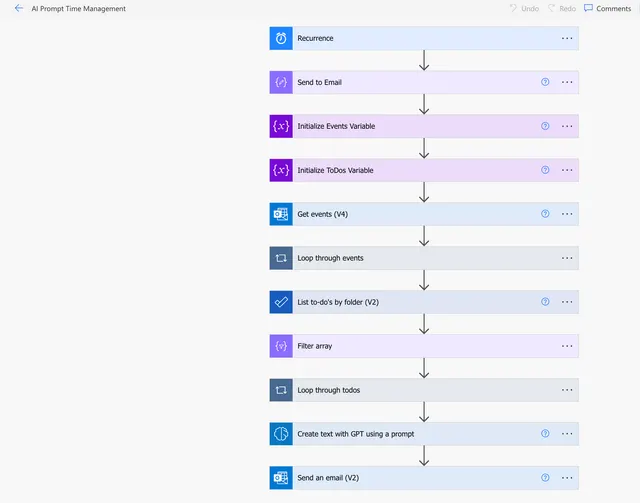
Task: Click the Loop through events loop icon
Action: click(281, 258)
